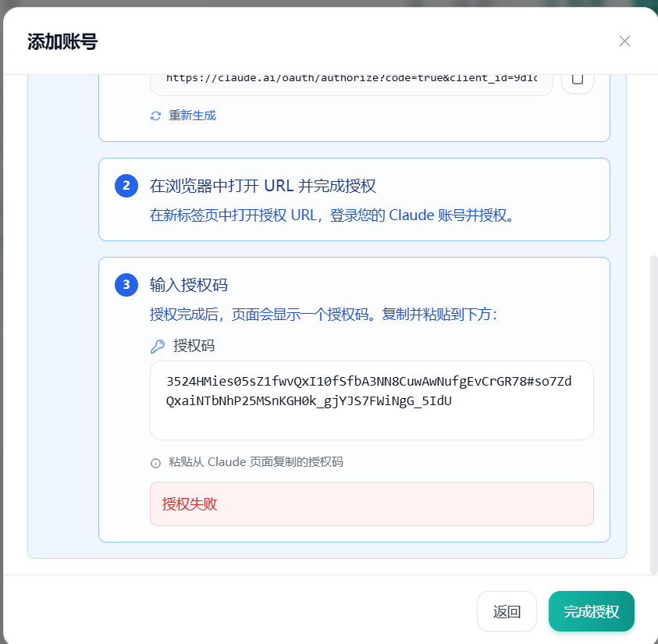The image size is (658, 644).
Task: Click the 添加账号 dialog title
Action: point(62,42)
